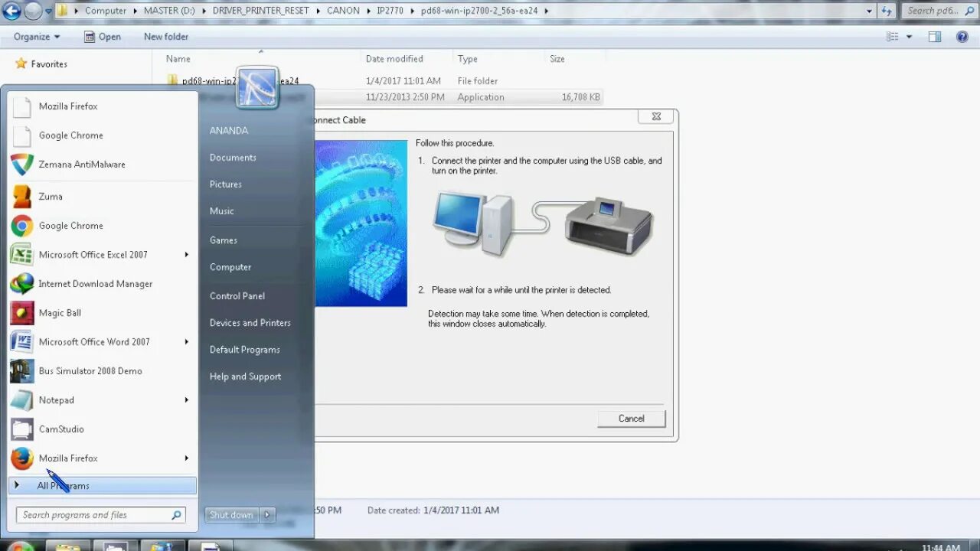Open Notepad from the Start menu

[x=103, y=400]
